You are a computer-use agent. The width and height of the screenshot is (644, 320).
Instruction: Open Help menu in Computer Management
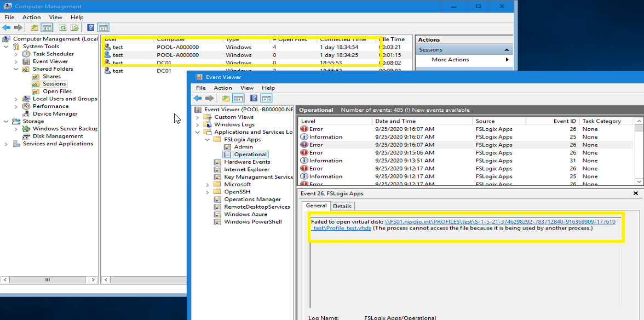point(77,17)
